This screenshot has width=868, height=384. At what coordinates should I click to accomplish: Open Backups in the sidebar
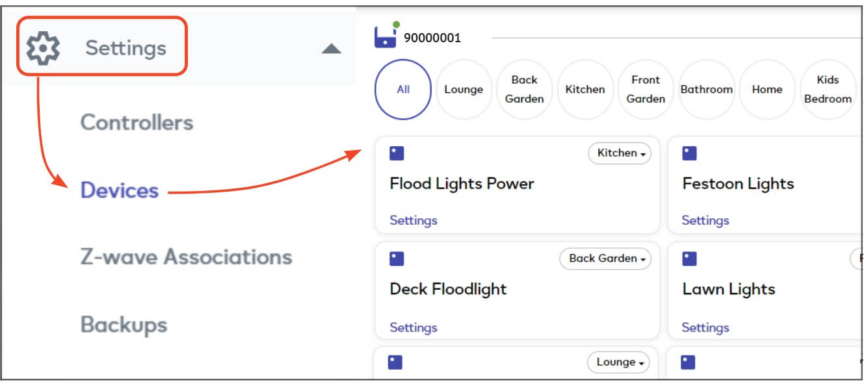[x=124, y=324]
